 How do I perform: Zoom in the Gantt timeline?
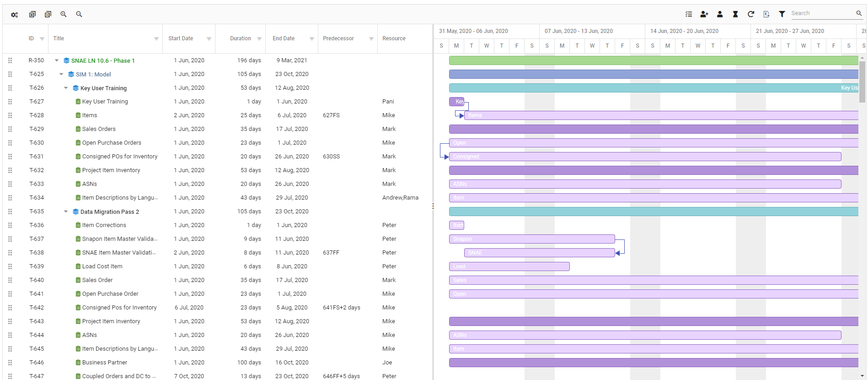64,15
